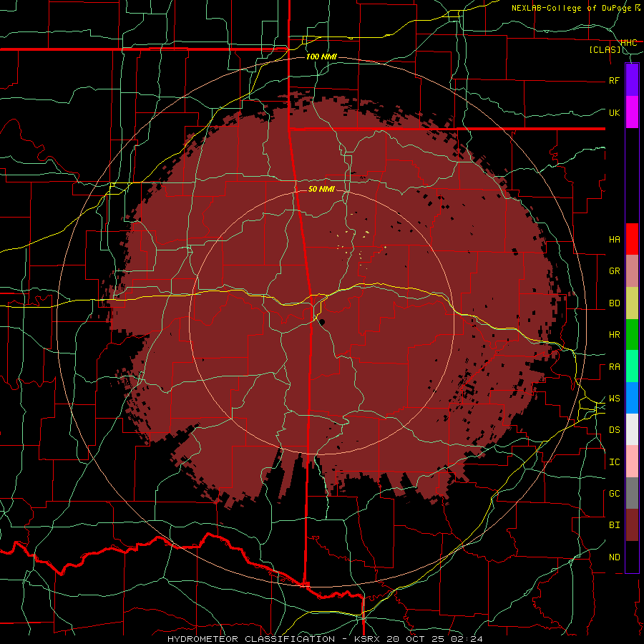Click the GC gray legend swatch
The width and height of the screenshot is (644, 644).
[x=632, y=493]
